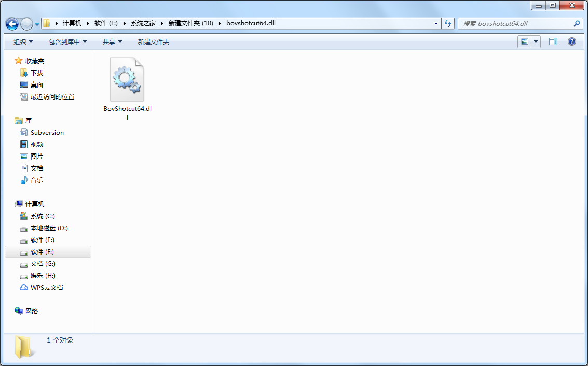Click the search bovshotcut64.dll input box

516,23
